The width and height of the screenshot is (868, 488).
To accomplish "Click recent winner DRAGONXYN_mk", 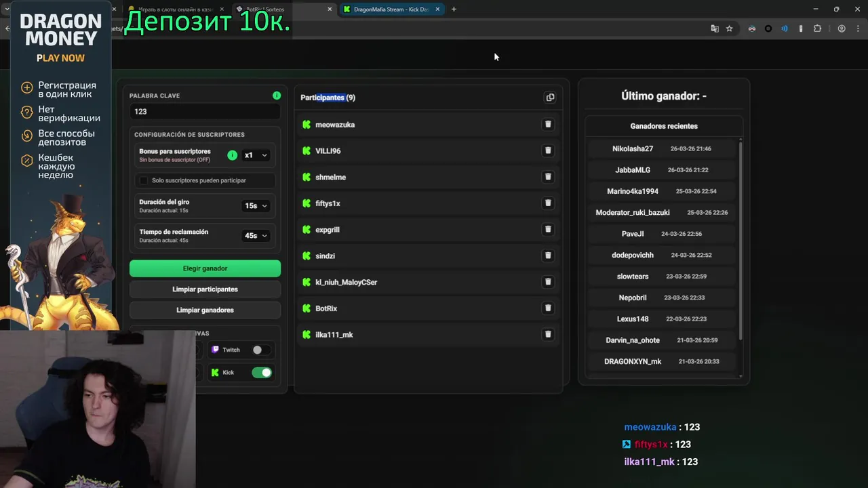I will tap(633, 362).
